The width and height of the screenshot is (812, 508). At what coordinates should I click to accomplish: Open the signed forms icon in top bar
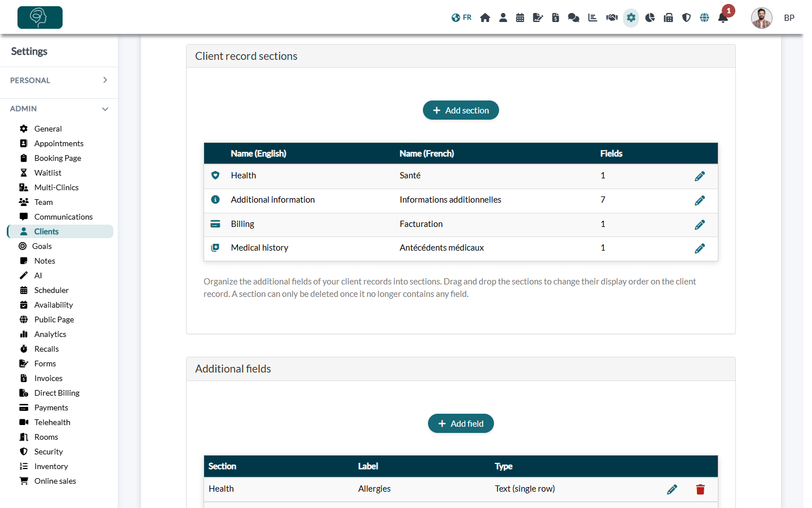538,17
